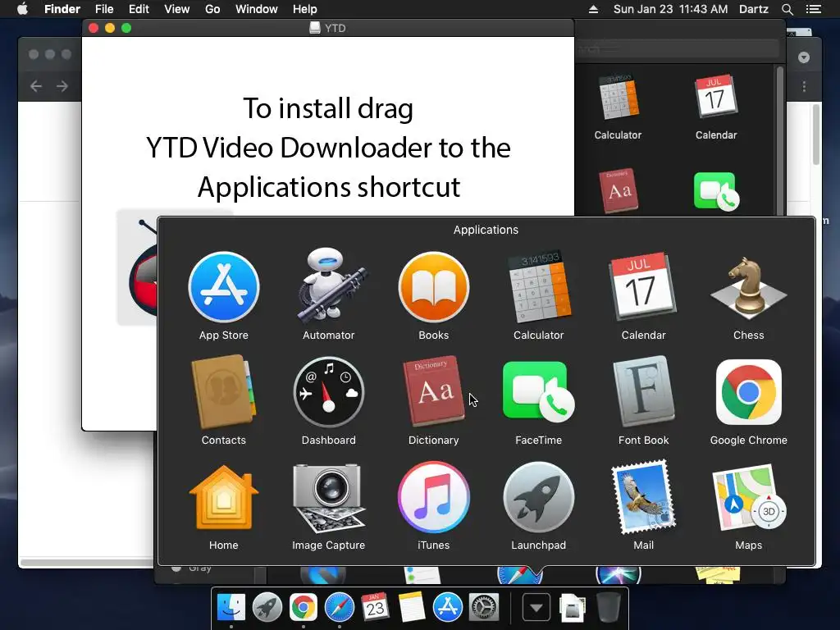The image size is (840, 630).
Task: Open Image Capture in the Applications stack
Action: point(329,497)
